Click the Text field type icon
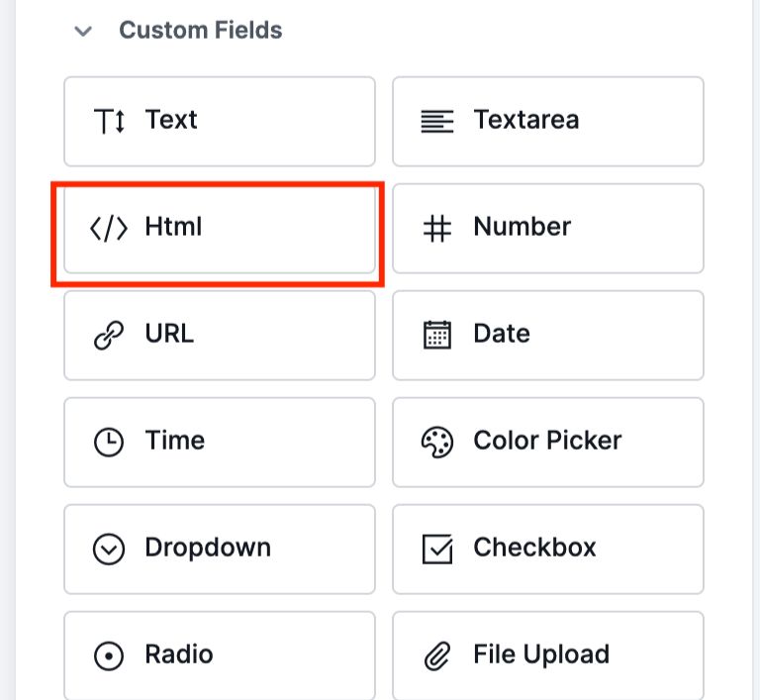The image size is (760, 700). [109, 121]
